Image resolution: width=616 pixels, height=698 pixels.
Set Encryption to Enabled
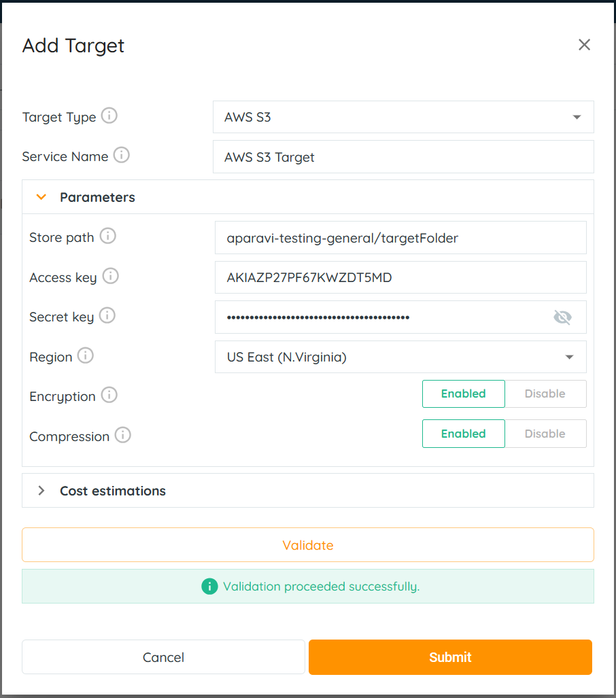463,394
